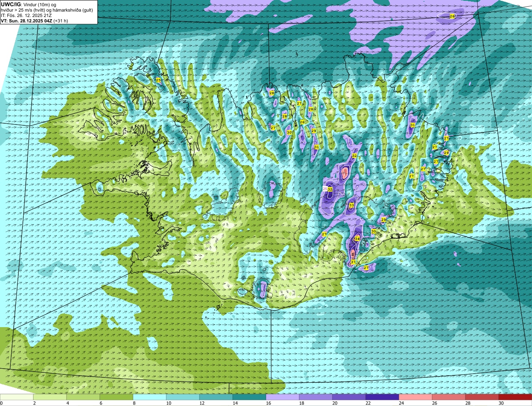This screenshot has height=406, width=532.
Task: Click legend tick value '24'
Action: click(401, 403)
